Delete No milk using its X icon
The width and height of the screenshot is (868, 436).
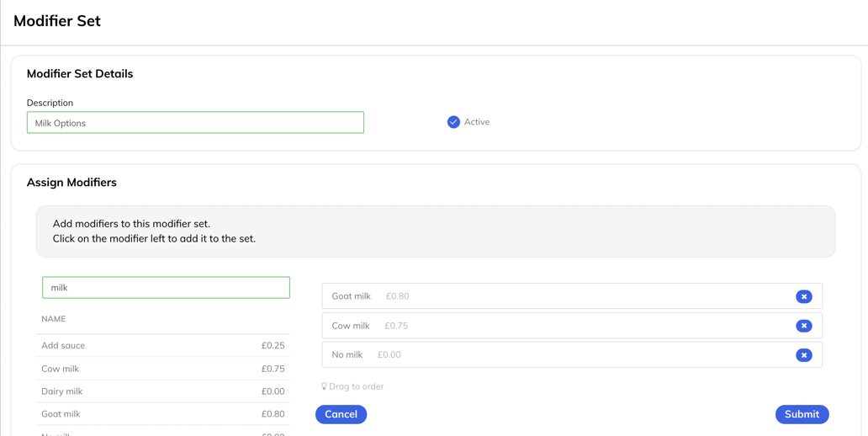click(803, 355)
